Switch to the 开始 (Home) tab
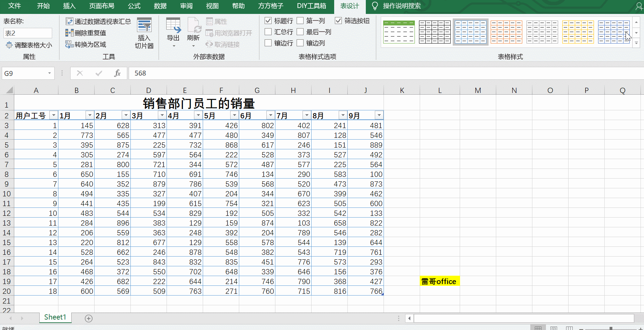644x330 pixels. pyautogui.click(x=43, y=6)
